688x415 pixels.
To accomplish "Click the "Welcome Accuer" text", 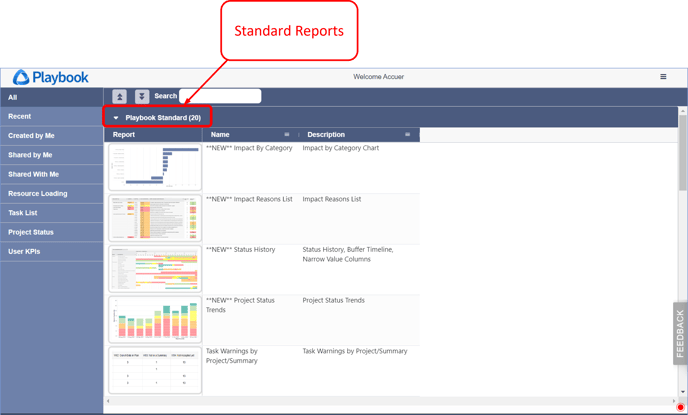I will coord(378,77).
